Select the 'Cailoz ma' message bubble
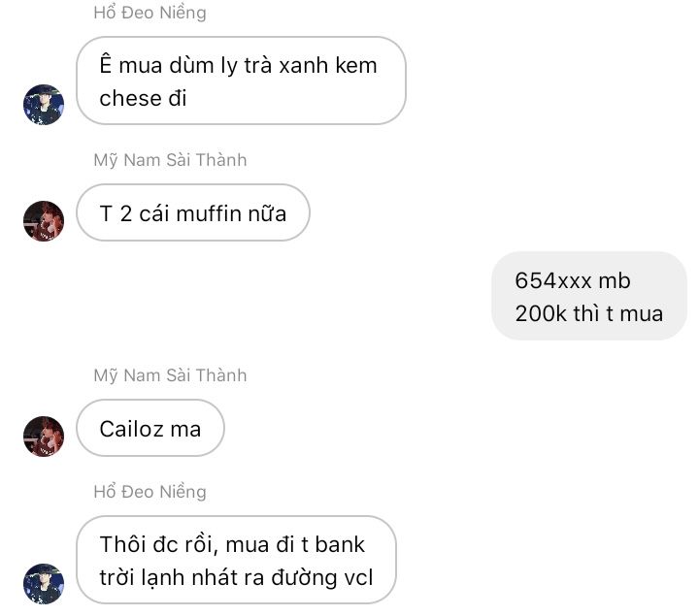This screenshot has height=616, width=699. tap(150, 428)
